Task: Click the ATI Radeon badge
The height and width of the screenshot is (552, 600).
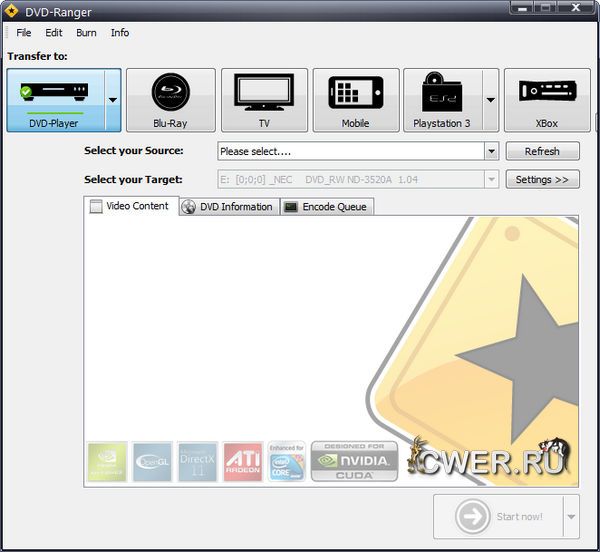Action: 243,462
